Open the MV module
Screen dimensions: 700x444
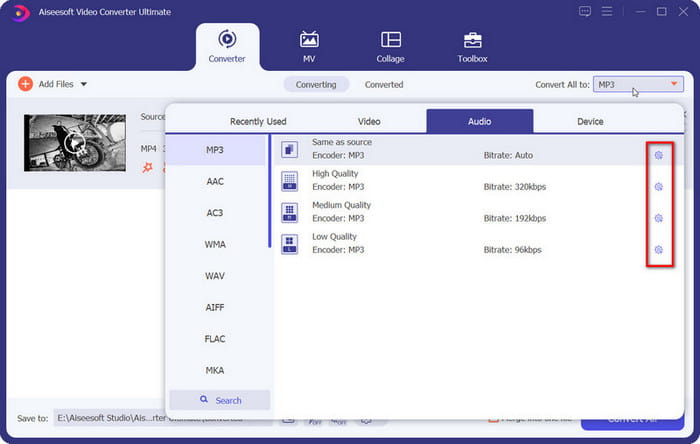pyautogui.click(x=309, y=46)
